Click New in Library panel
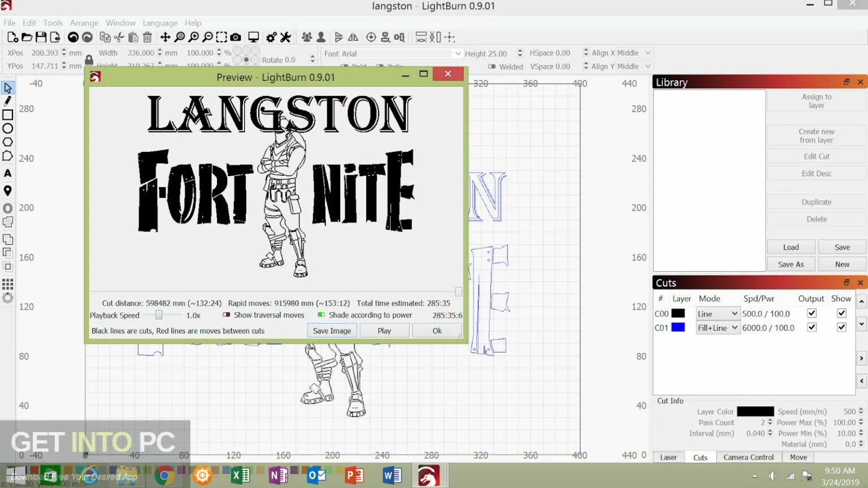This screenshot has width=868, height=488. click(x=842, y=264)
